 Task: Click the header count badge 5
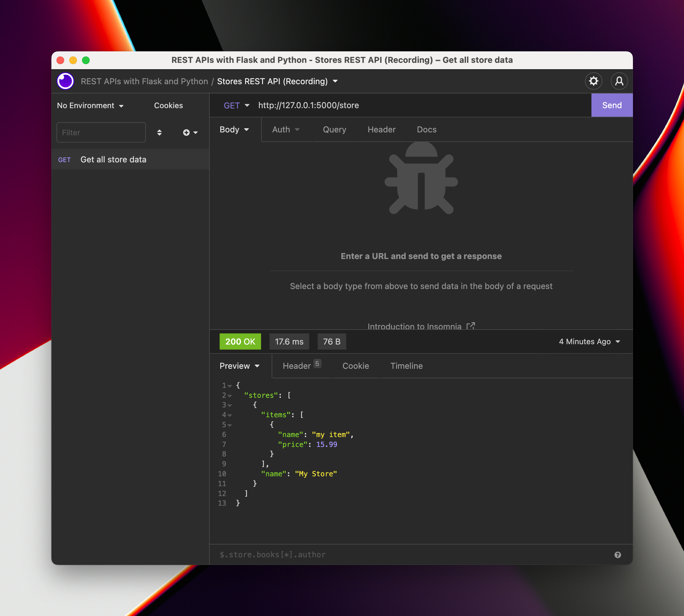[317, 364]
